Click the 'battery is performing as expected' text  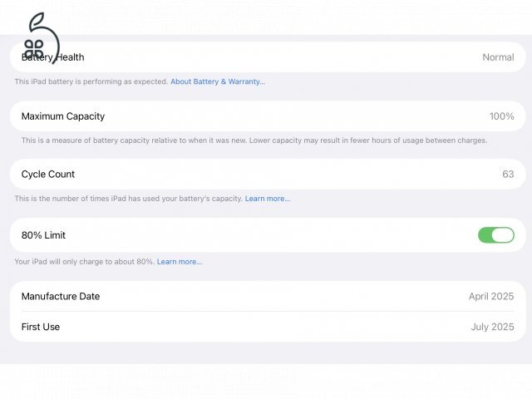(91, 81)
